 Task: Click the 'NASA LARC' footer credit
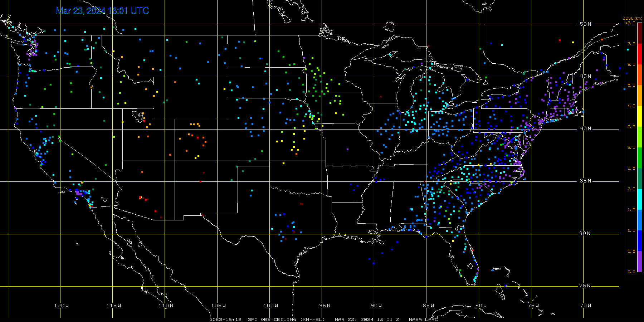click(x=423, y=319)
